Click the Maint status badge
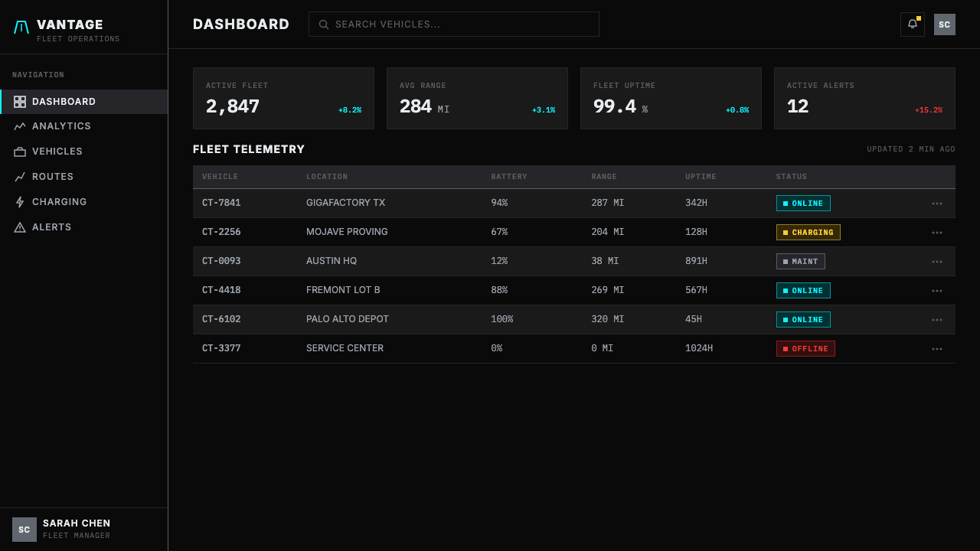This screenshot has height=551, width=980. point(801,262)
